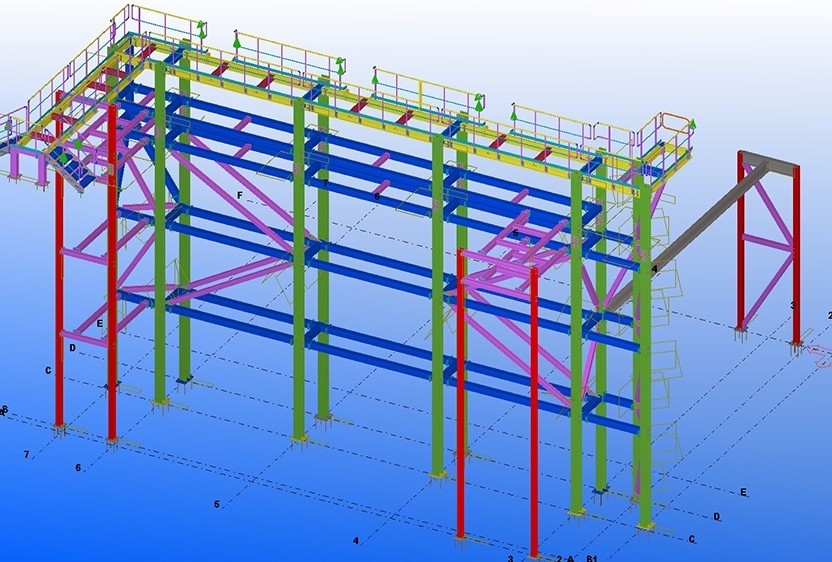
Task: Click the red outlined object at right edge
Action: pos(819,352)
